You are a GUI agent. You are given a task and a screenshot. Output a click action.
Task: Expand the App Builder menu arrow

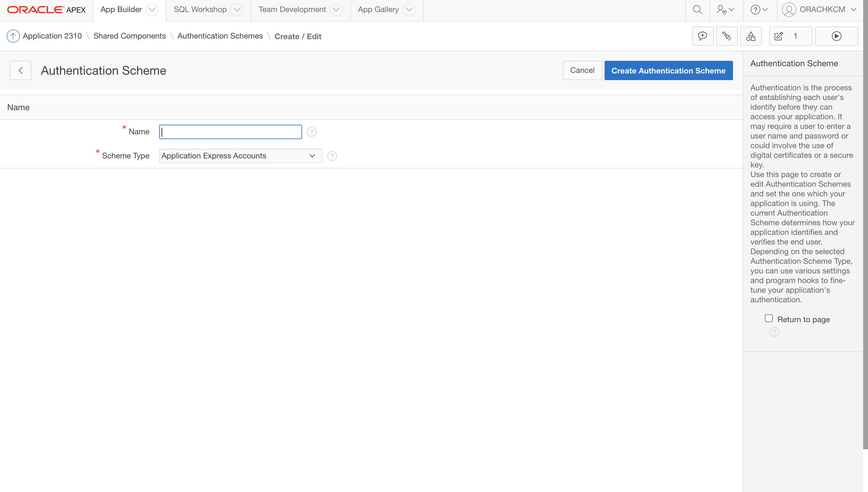pyautogui.click(x=152, y=9)
